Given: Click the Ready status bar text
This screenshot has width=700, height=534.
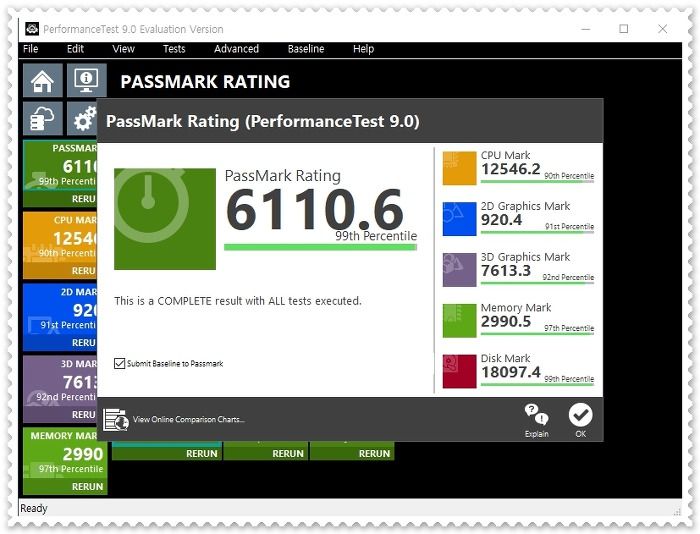Looking at the screenshot, I should point(33,509).
